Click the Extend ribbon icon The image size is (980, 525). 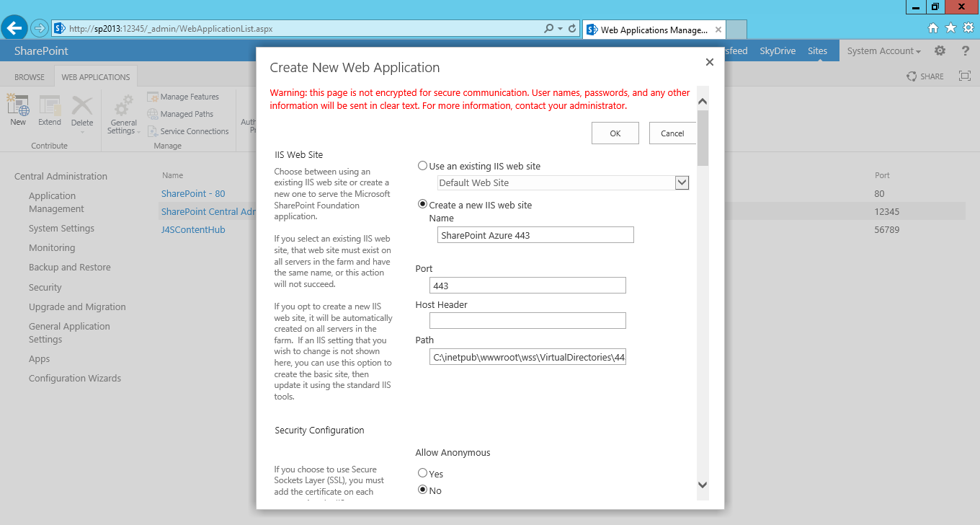(50, 110)
